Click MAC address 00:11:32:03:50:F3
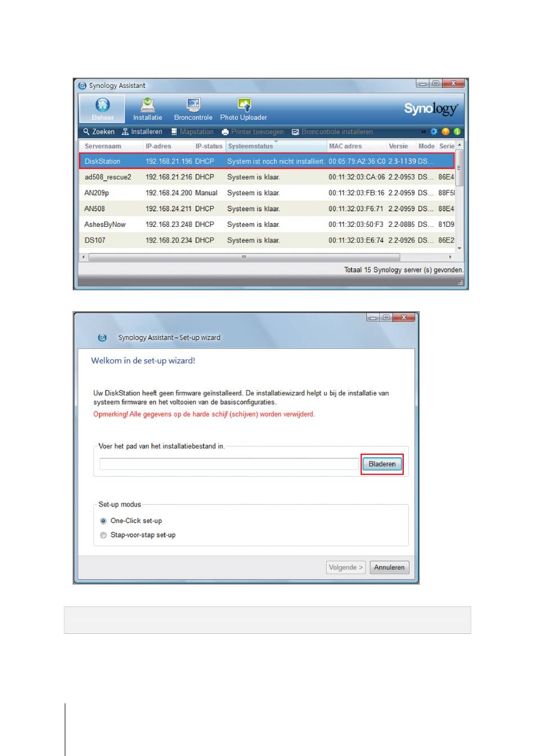The image size is (535, 756). pyautogui.click(x=356, y=224)
